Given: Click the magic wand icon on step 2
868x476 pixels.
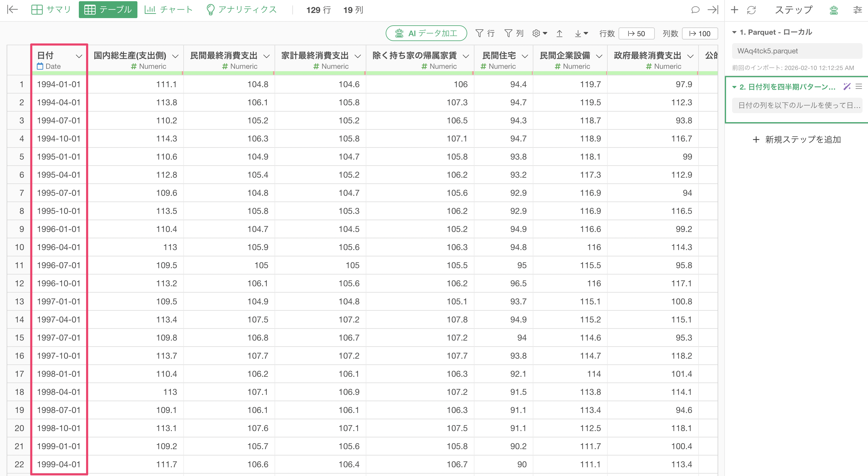Looking at the screenshot, I should point(847,87).
